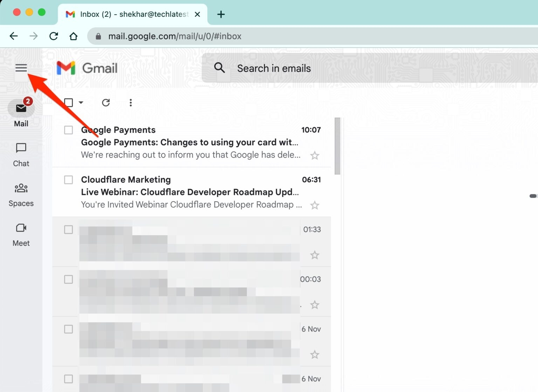This screenshot has width=538, height=392.
Task: Open a new browser tab
Action: [221, 14]
